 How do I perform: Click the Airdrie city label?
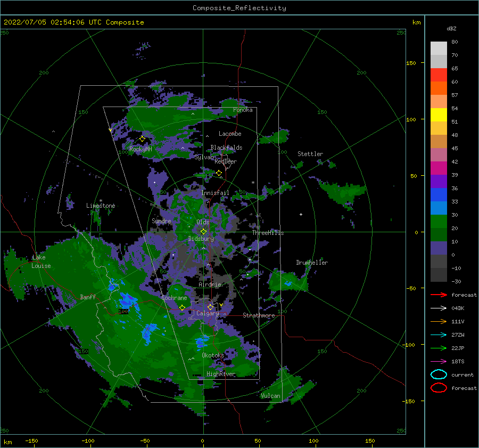[210, 284]
